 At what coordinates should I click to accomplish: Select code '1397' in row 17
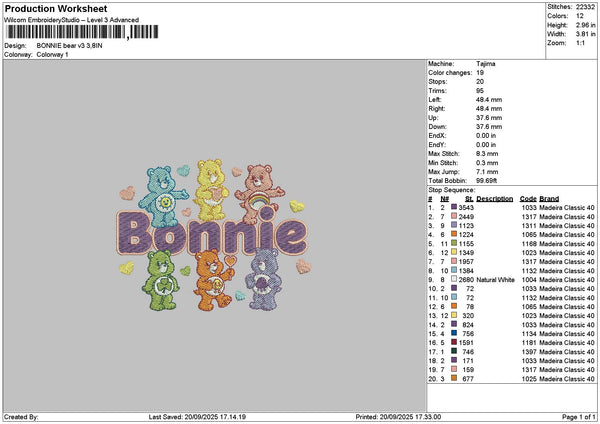[x=529, y=352]
